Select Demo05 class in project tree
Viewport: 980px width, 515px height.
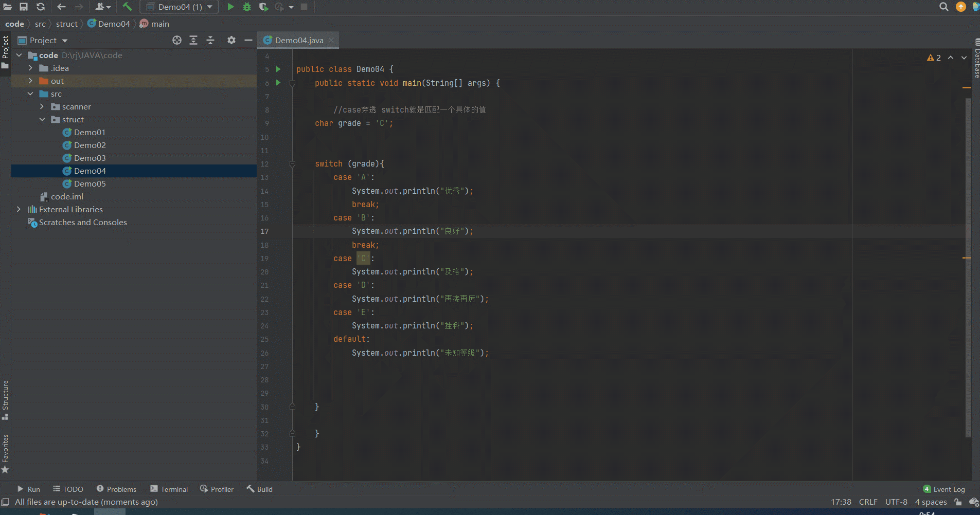90,183
